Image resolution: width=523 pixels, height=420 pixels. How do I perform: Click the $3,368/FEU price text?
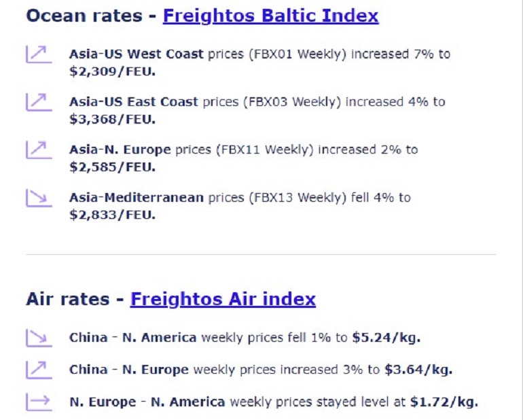112,119
